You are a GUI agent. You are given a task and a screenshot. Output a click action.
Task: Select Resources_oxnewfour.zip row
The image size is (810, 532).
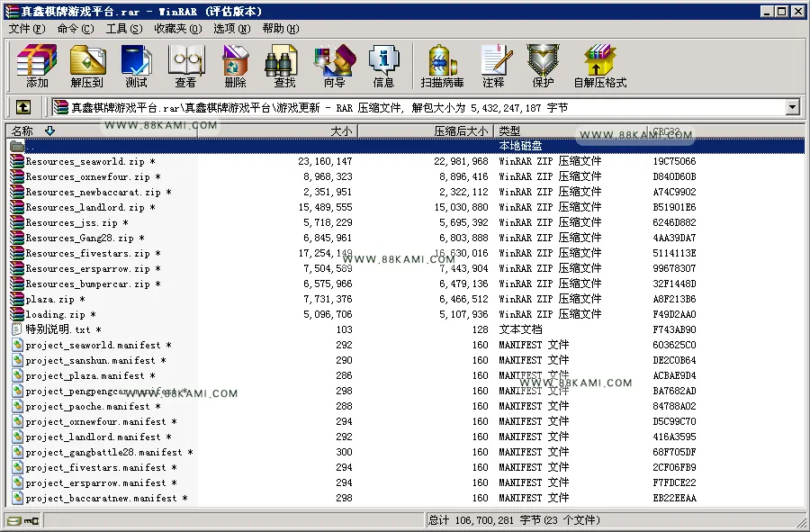406,176
